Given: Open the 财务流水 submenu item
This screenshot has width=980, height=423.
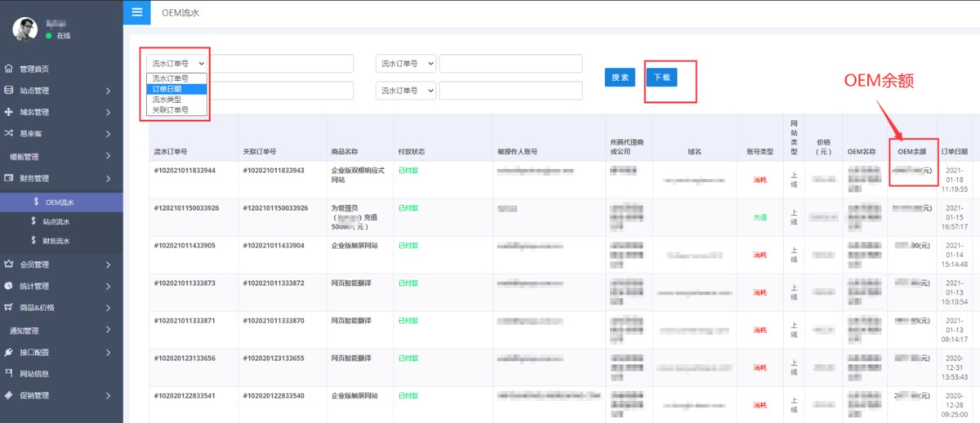Looking at the screenshot, I should tap(56, 241).
